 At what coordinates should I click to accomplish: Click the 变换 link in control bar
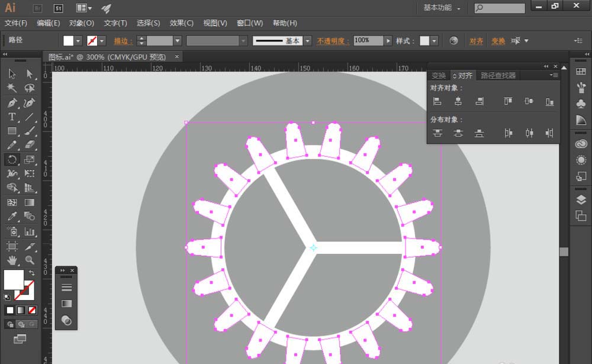(x=498, y=41)
